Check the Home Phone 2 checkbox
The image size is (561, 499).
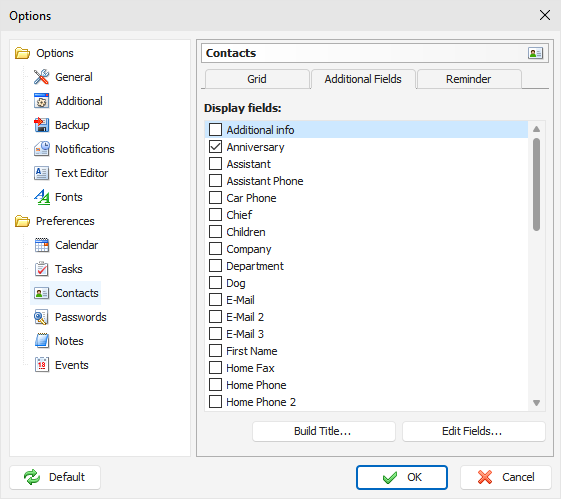tap(215, 401)
